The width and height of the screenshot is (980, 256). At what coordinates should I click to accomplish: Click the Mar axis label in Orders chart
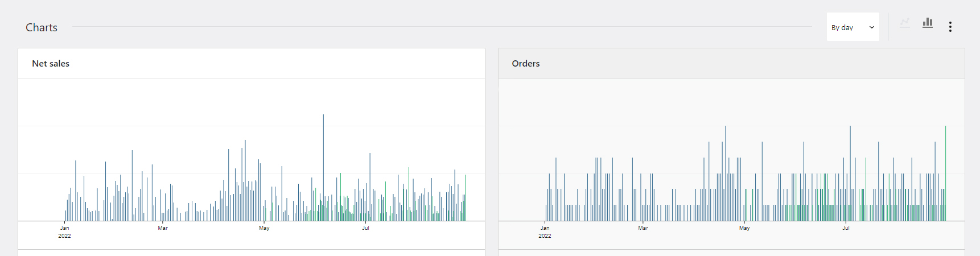coord(643,228)
